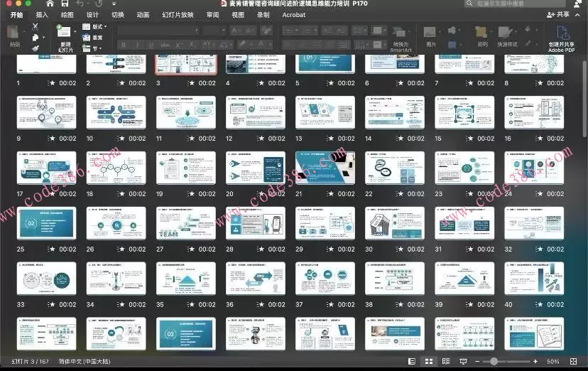
Task: Click the Shapes icon in the ribbon
Action: tap(452, 31)
